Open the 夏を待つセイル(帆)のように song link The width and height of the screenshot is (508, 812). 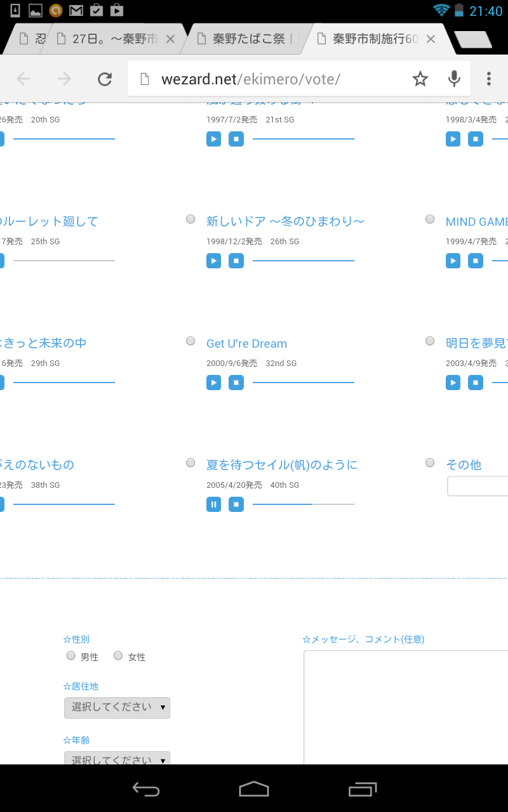pos(282,465)
